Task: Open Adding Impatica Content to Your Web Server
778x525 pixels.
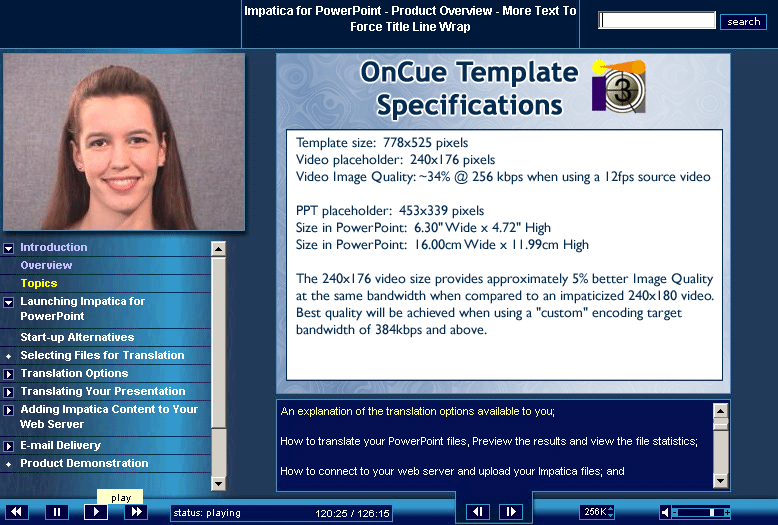Action: click(x=109, y=416)
